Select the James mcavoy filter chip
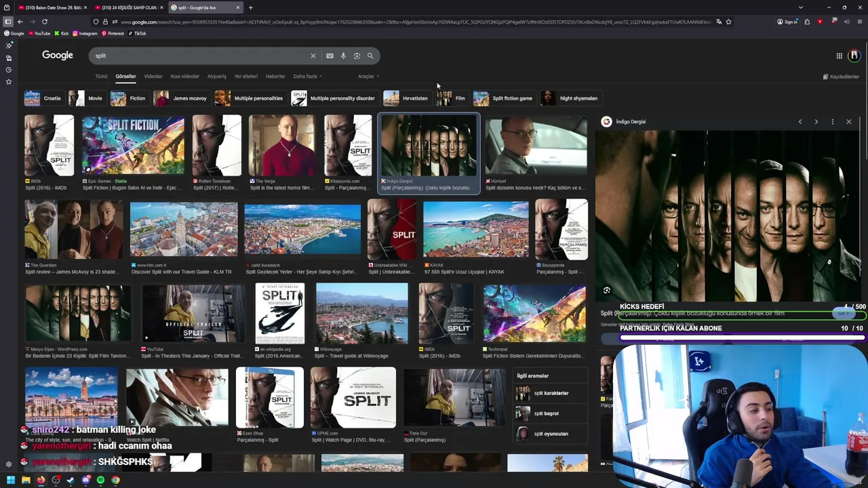 (180, 98)
